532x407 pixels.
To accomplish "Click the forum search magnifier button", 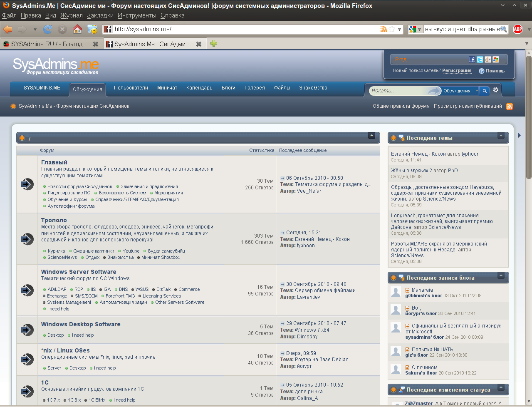I will (x=485, y=90).
